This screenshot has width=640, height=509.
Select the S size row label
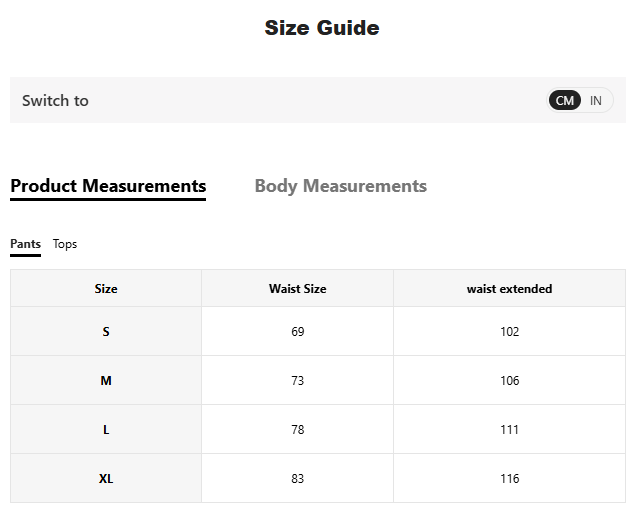click(x=106, y=332)
